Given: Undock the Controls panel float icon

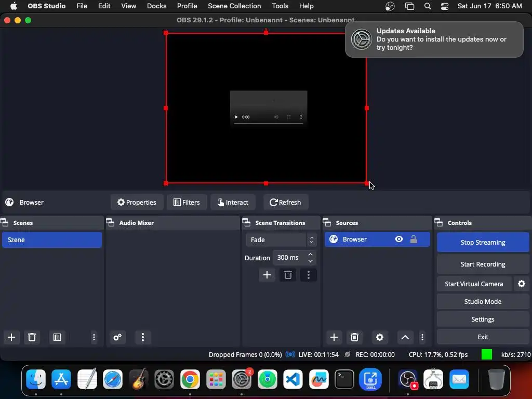Looking at the screenshot, I should tap(438, 222).
